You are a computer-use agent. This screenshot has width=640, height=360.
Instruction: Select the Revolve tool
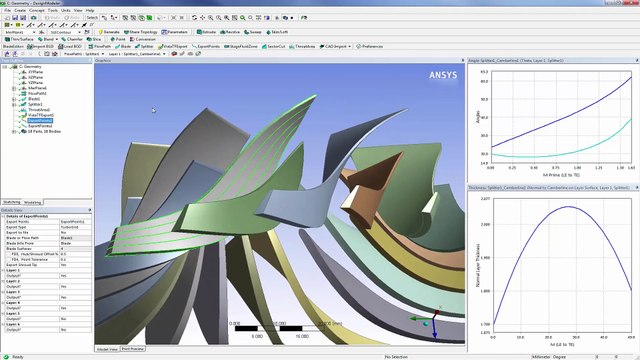tap(230, 32)
